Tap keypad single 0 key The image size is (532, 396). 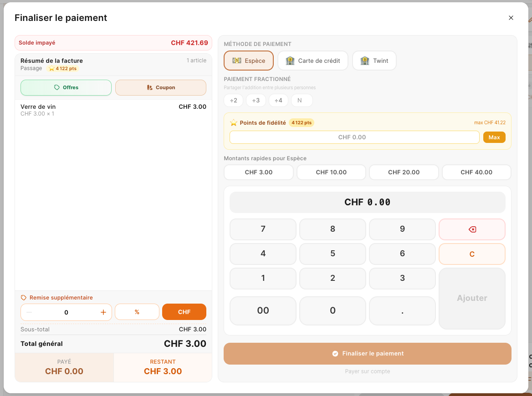[x=332, y=310]
